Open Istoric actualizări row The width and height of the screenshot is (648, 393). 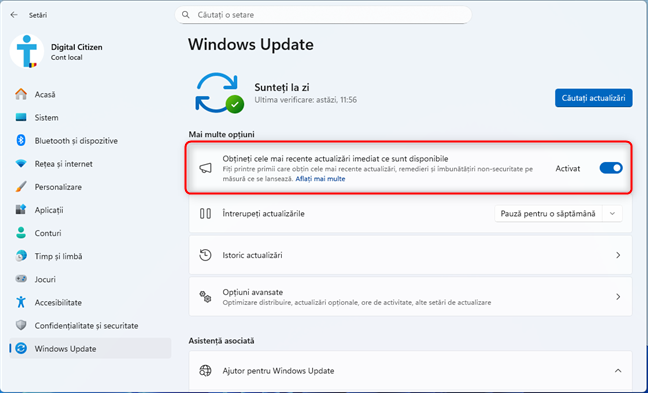click(x=410, y=255)
